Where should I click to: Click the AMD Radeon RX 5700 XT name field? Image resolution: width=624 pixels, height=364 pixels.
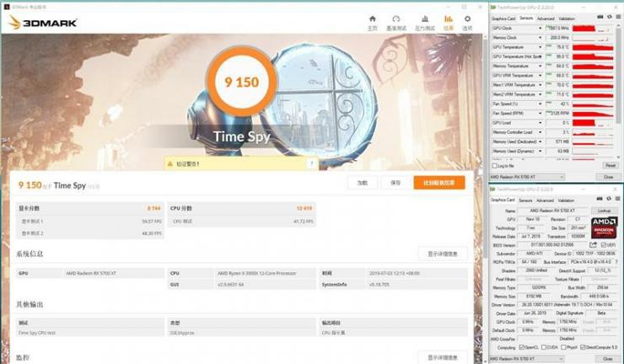(x=552, y=211)
